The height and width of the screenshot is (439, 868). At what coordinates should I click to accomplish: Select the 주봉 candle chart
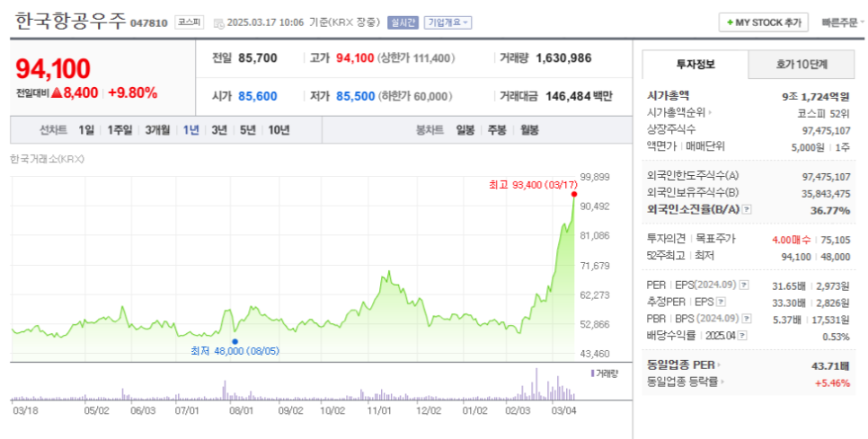coord(497,130)
